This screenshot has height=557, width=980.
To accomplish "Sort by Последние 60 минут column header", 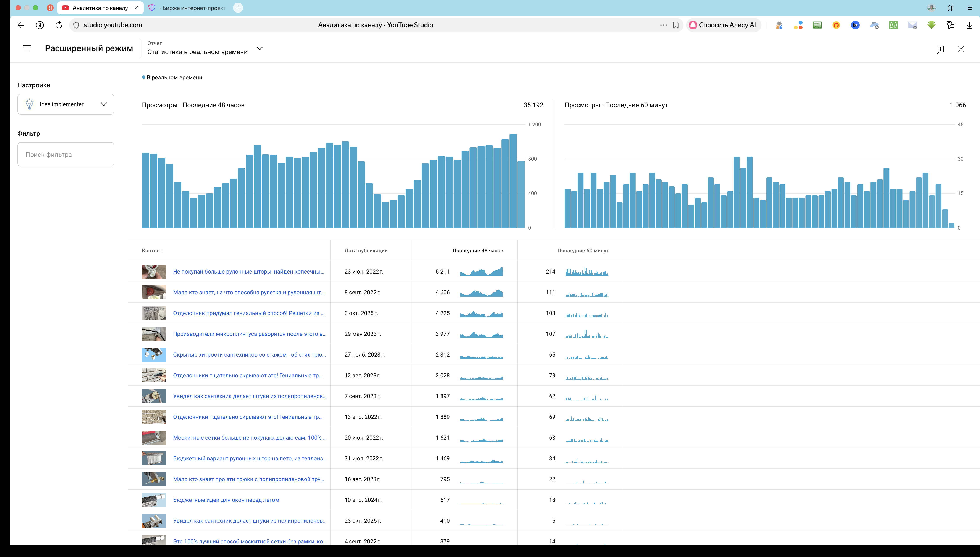I will (x=583, y=251).
